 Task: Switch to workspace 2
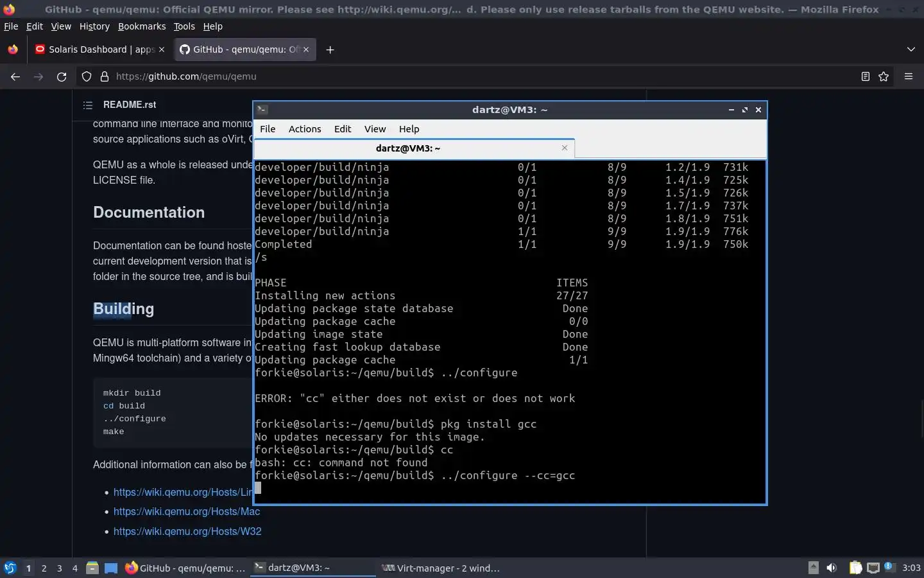tap(44, 568)
